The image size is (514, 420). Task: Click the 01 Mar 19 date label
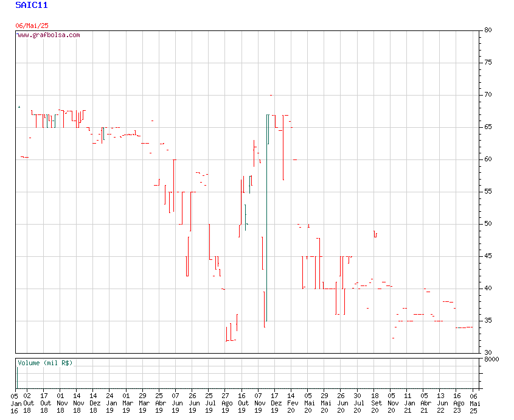coord(127,404)
